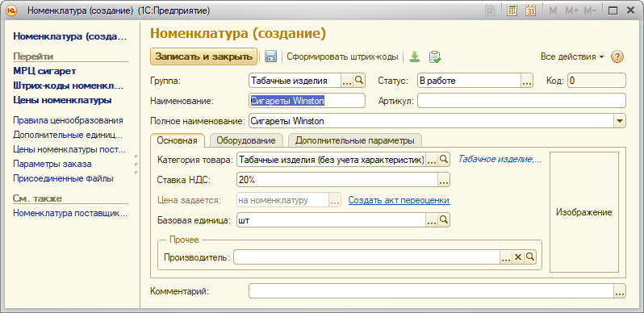The image size is (644, 313).
Task: Click the Создать акт переоценки link
Action: 399,200
